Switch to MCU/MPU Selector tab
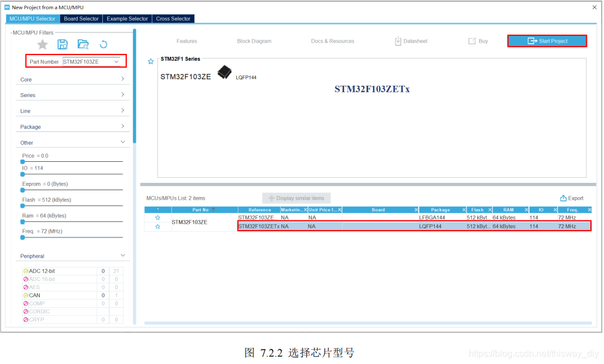Image resolution: width=604 pixels, height=364 pixels. (32, 19)
